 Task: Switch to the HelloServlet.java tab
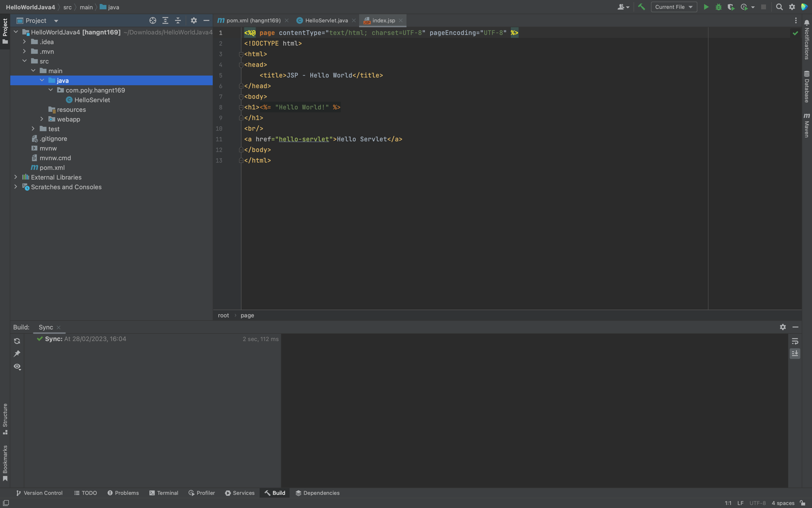pyautogui.click(x=326, y=20)
